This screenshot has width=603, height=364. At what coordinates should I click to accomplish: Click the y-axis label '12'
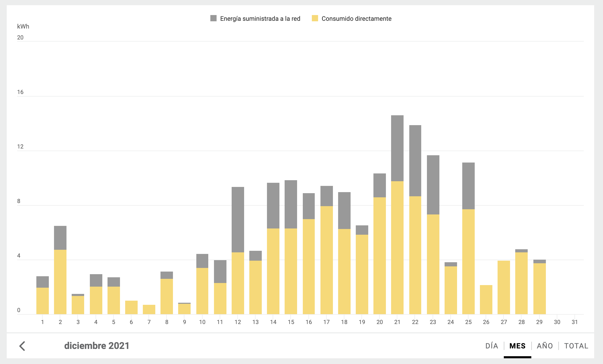click(20, 146)
